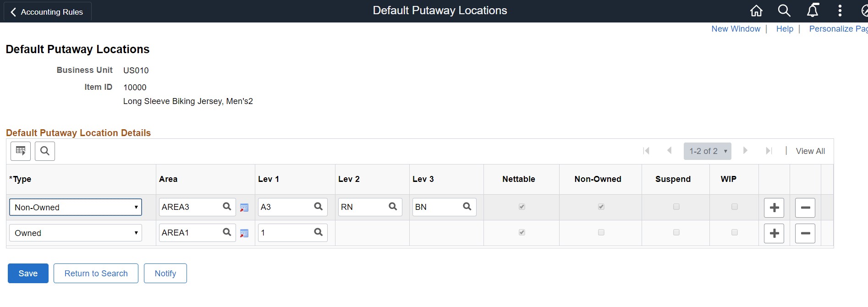This screenshot has width=868, height=307.
Task: Click the grid personalize icon
Action: coord(21,151)
